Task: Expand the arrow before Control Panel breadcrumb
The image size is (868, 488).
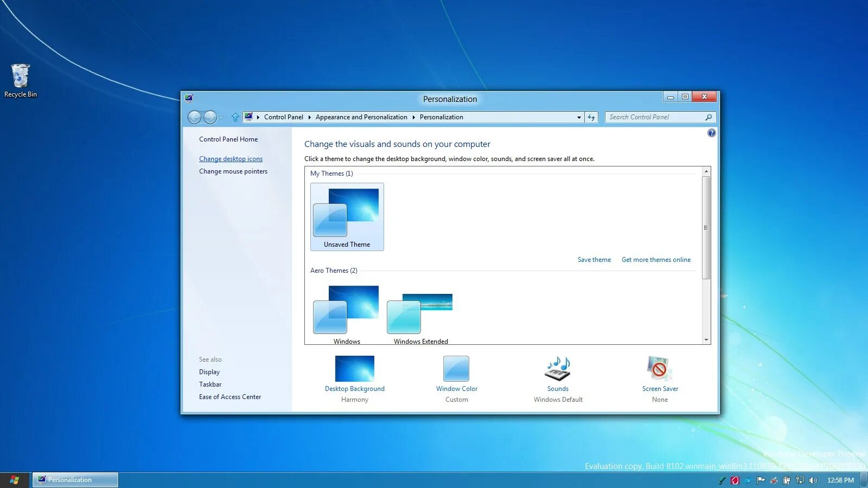Action: 258,117
